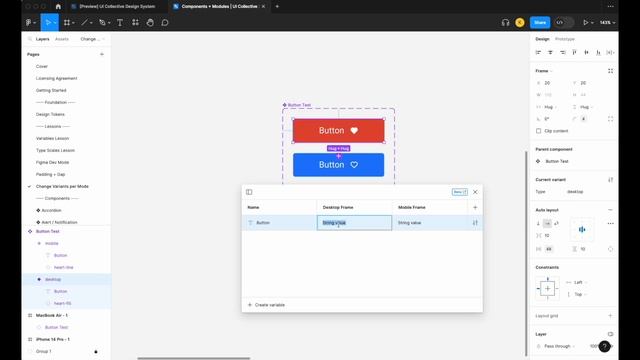Click independent corners icon

[x=611, y=119]
